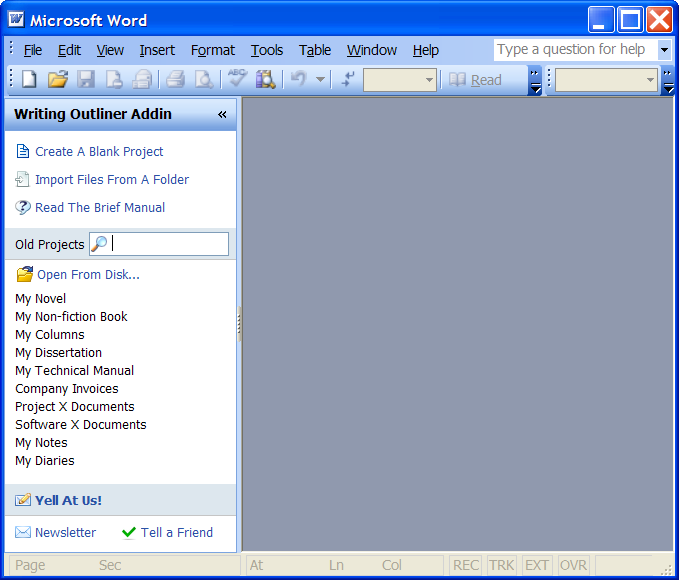Click the question mark manual icon
This screenshot has height=580, width=679.
[x=23, y=207]
